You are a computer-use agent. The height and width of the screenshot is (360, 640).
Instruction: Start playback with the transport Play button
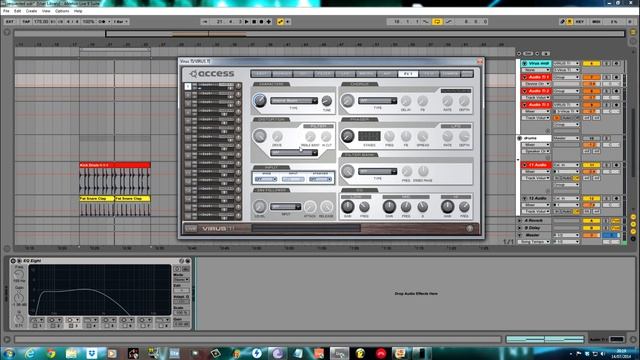tap(247, 22)
